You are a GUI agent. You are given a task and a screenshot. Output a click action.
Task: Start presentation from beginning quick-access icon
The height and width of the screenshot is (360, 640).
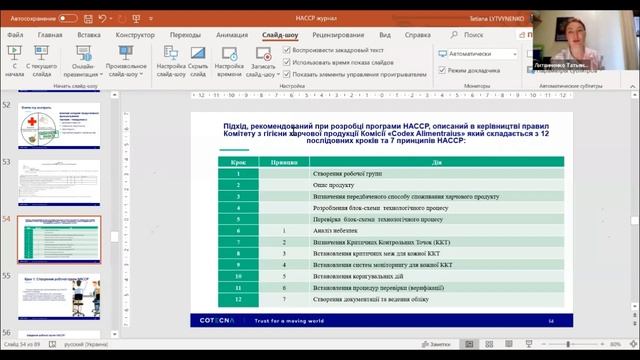136,18
